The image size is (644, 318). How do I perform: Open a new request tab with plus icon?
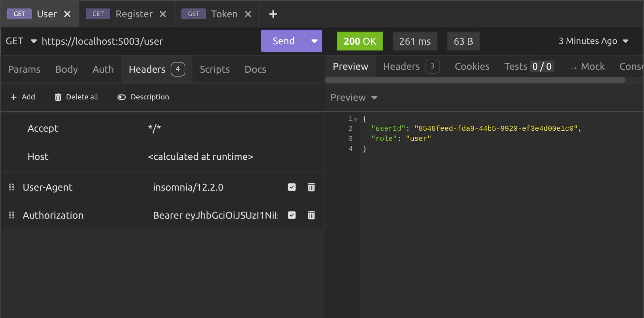click(x=273, y=14)
